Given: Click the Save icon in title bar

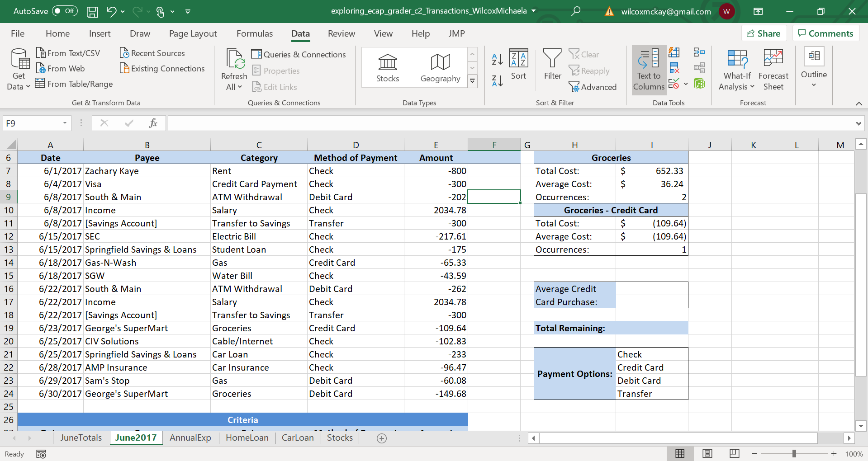Looking at the screenshot, I should 92,11.
